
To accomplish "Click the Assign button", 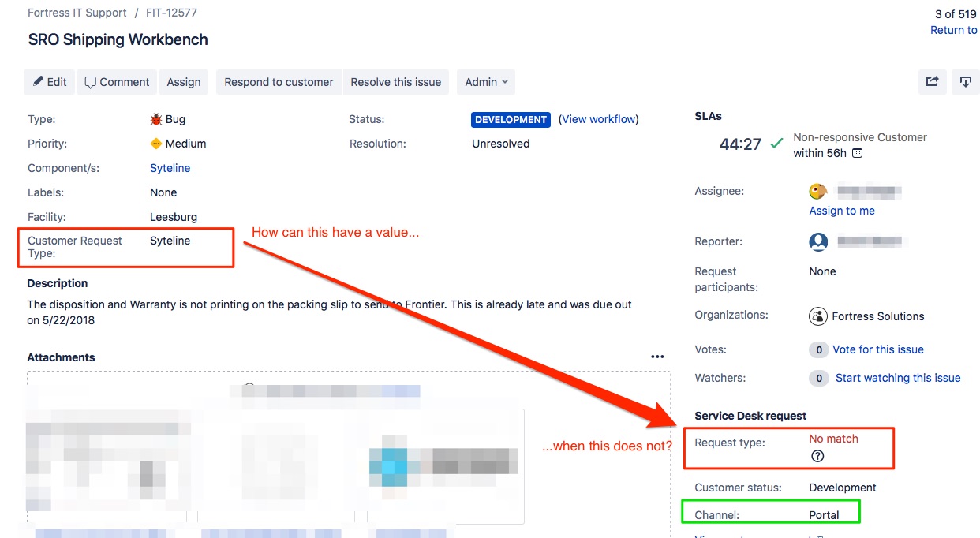I will point(184,82).
